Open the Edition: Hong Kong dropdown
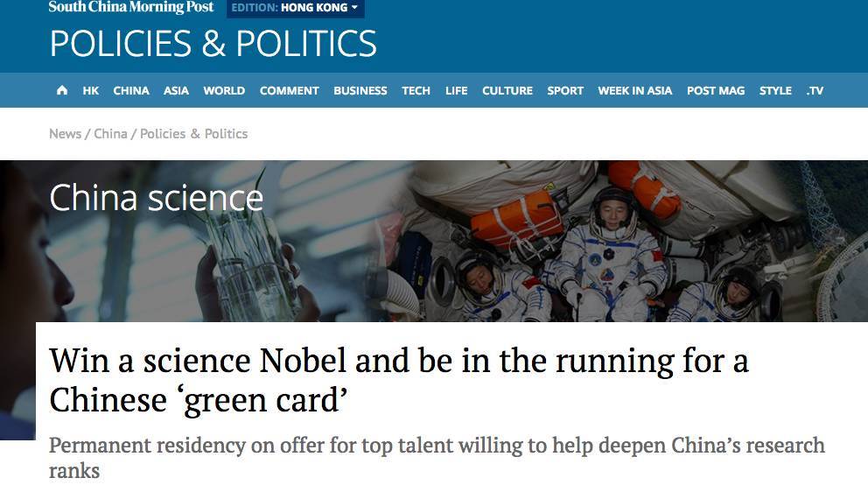Screen dimensions: 868x492 pyautogui.click(x=295, y=8)
